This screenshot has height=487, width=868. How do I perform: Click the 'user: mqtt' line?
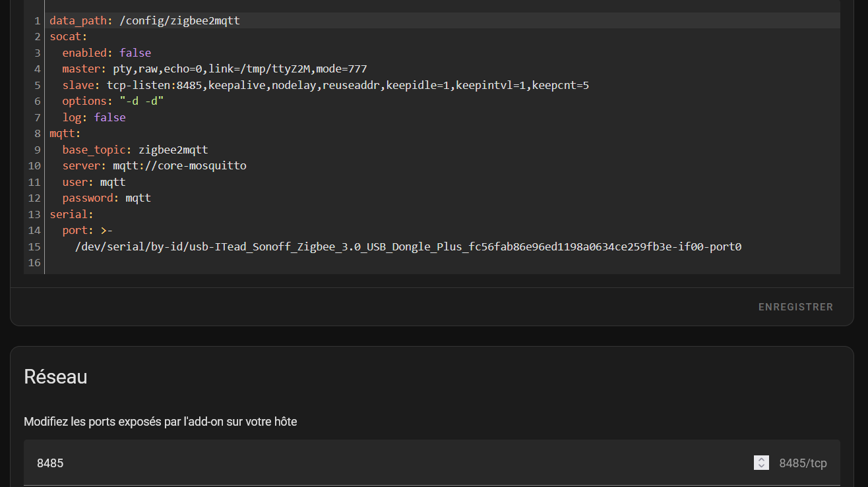click(x=94, y=182)
